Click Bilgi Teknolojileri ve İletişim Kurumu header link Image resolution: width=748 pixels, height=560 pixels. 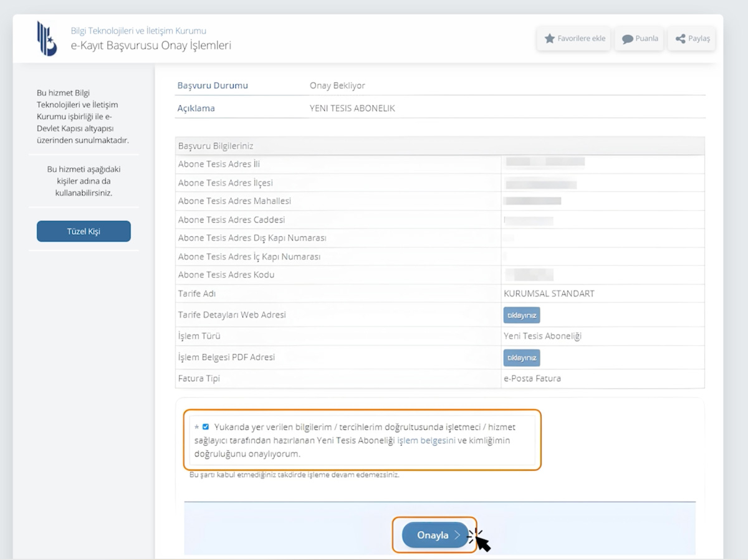point(138,31)
